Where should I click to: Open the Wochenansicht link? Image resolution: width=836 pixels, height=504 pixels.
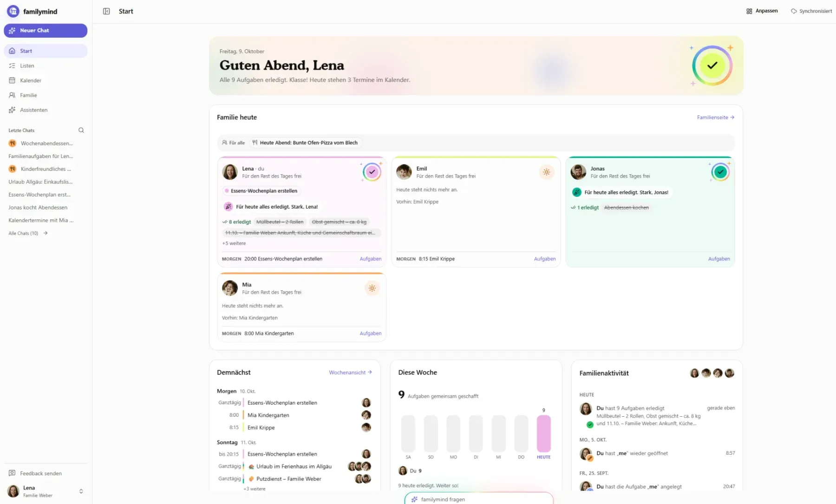click(351, 373)
